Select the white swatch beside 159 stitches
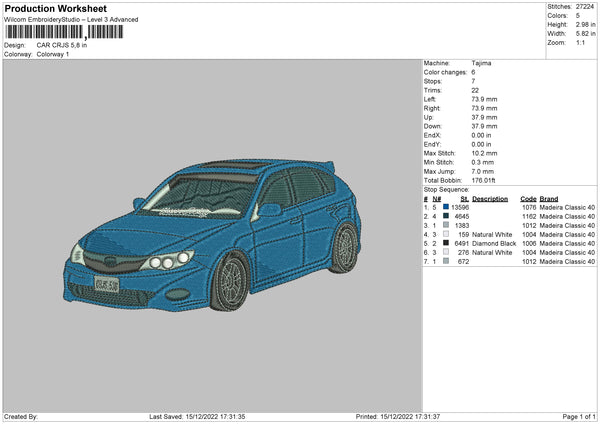This screenshot has width=600, height=424. (446, 234)
